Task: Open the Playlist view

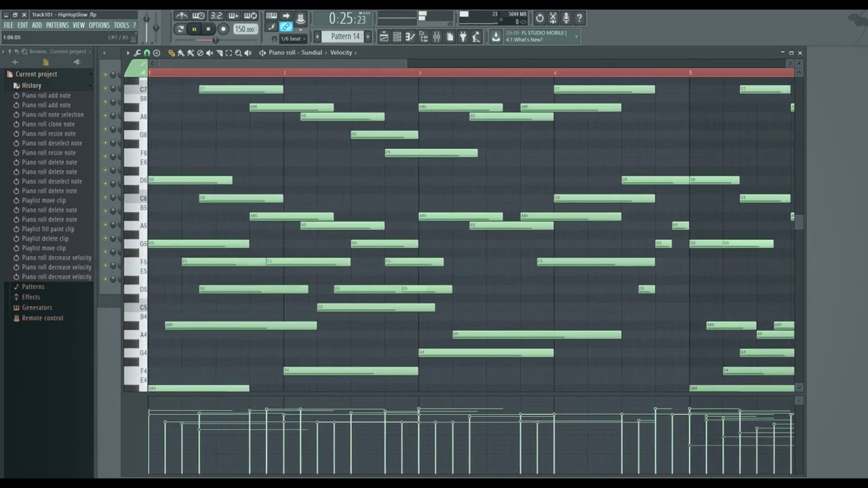Action: click(384, 37)
